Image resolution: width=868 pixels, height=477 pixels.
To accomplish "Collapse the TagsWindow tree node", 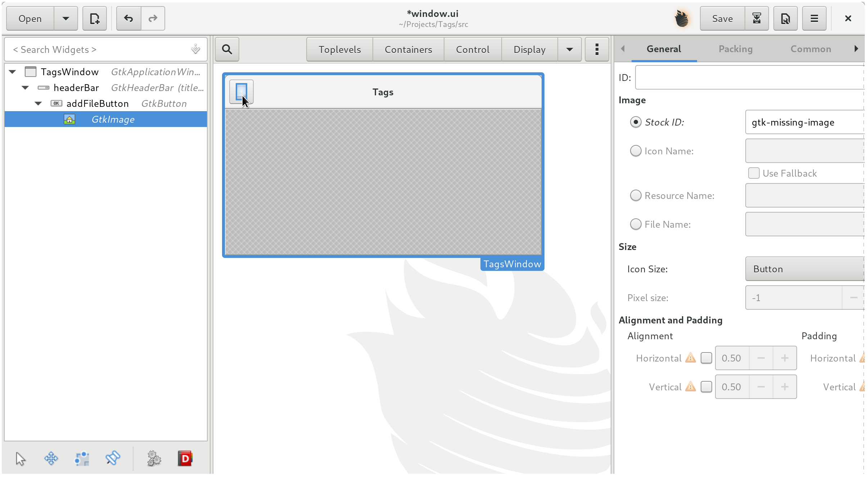I will click(x=13, y=72).
